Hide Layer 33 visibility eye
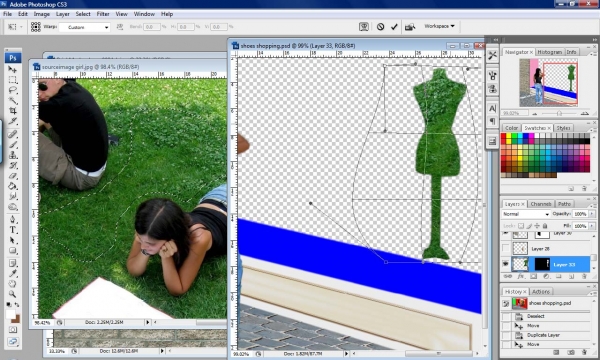This screenshot has height=360, width=600. 505,264
